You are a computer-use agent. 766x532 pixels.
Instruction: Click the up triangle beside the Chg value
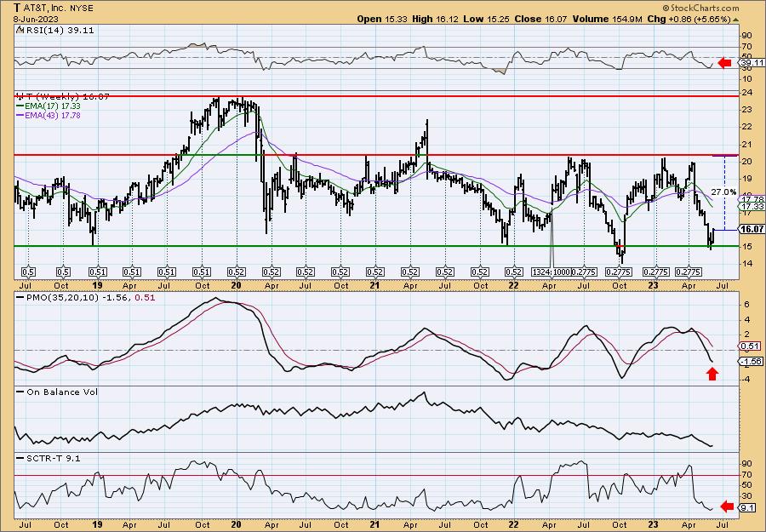(x=735, y=19)
